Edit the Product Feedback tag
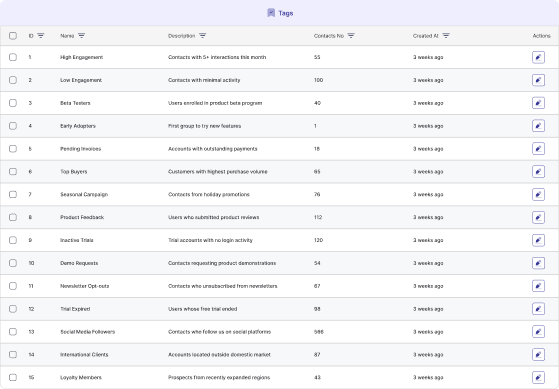 538,217
